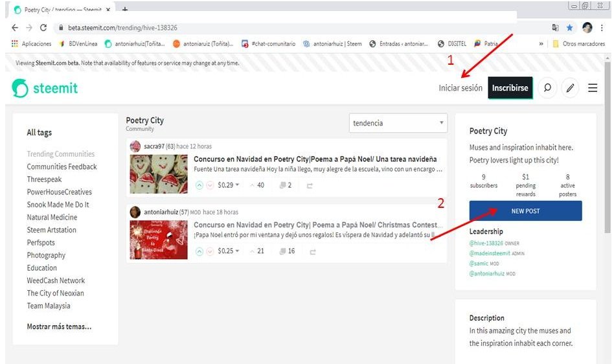Viewport: 614px width, 364px height.
Task: Reload the page with the refresh icon
Action: pyautogui.click(x=43, y=28)
